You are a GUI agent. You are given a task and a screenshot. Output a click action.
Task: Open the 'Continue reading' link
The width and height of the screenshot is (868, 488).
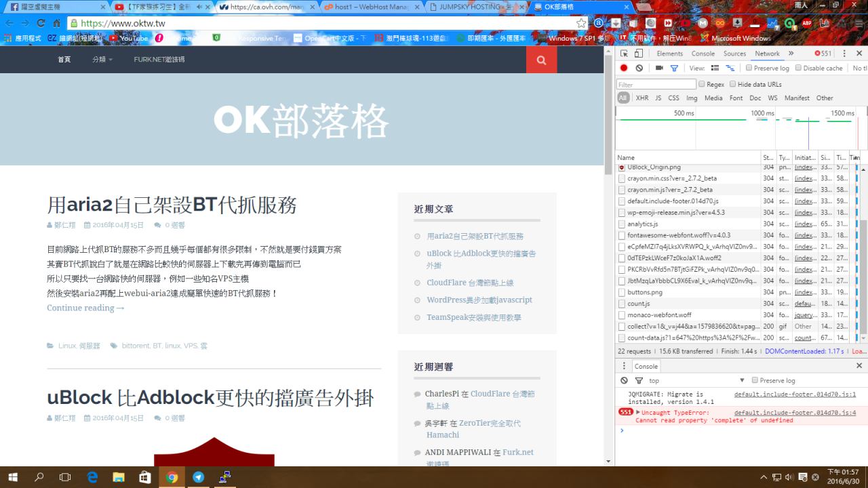(x=85, y=308)
